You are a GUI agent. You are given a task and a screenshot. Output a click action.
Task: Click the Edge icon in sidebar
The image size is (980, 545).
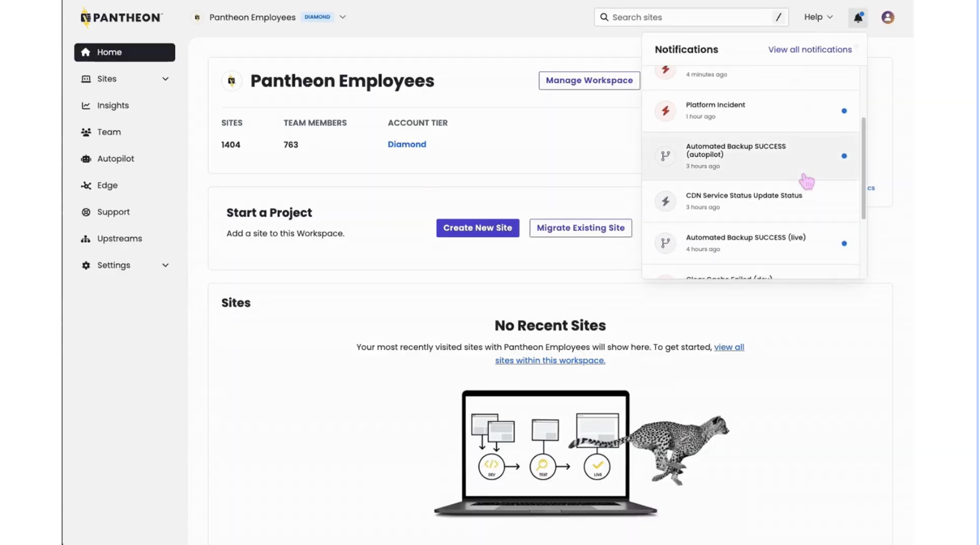click(86, 185)
